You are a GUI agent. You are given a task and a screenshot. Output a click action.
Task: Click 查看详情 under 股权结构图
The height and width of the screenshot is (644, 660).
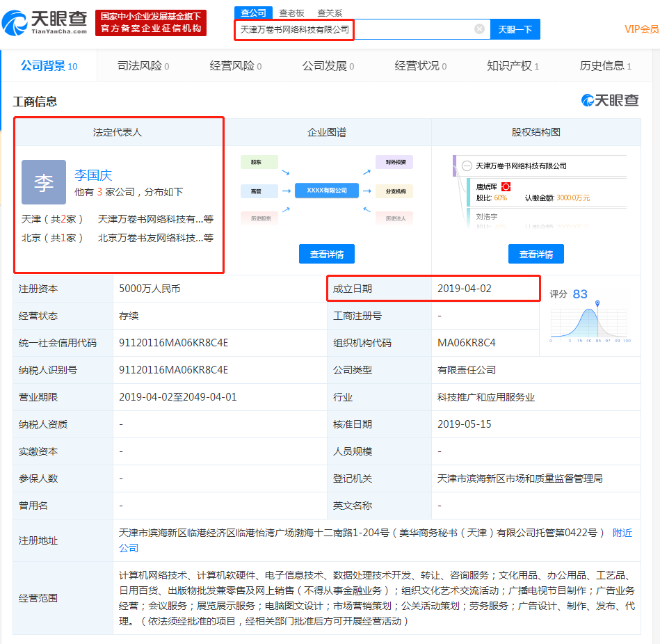click(x=536, y=255)
